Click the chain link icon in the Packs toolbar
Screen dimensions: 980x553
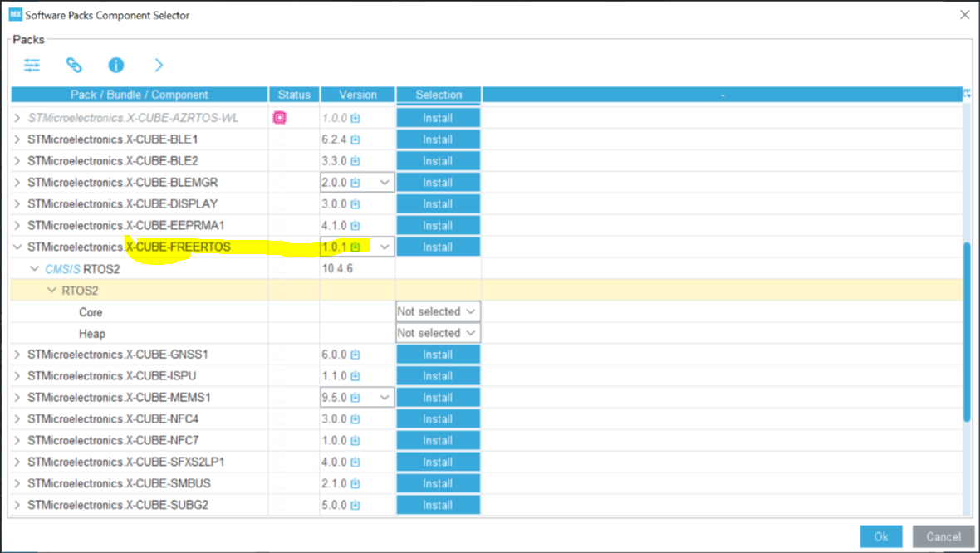(74, 65)
